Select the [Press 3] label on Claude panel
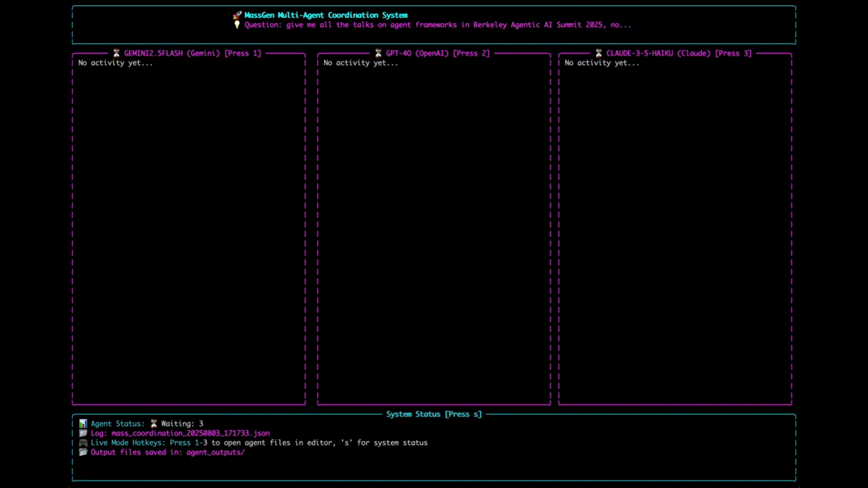Screen dimensions: 868x488 pos(733,53)
